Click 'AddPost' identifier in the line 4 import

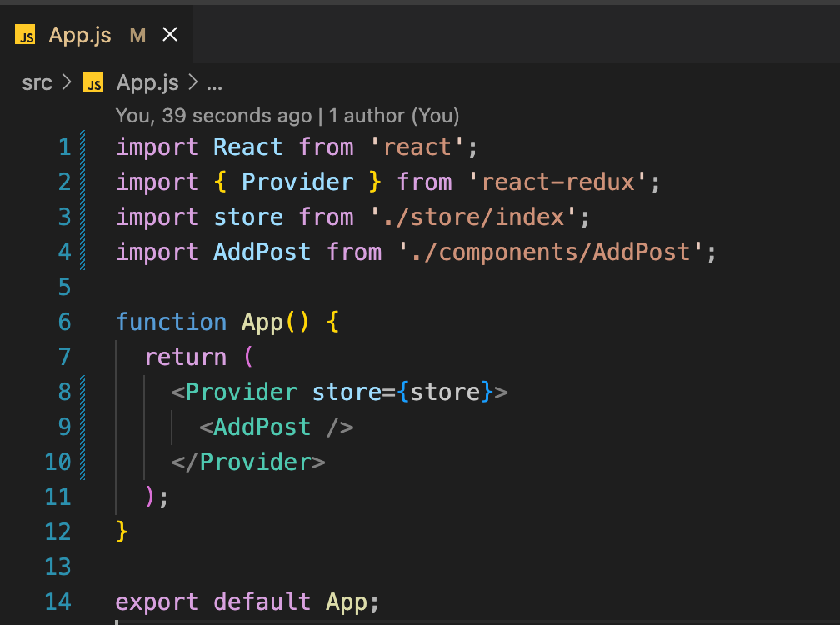262,252
